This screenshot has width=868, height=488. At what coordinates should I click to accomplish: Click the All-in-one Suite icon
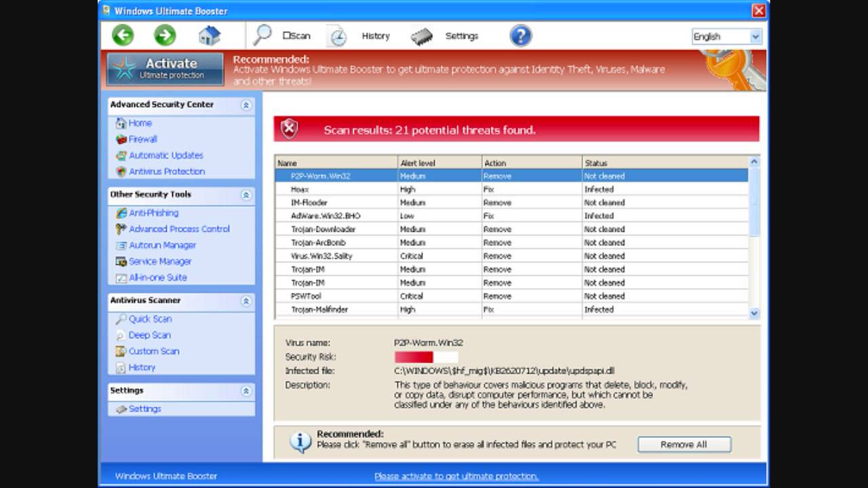pos(121,278)
